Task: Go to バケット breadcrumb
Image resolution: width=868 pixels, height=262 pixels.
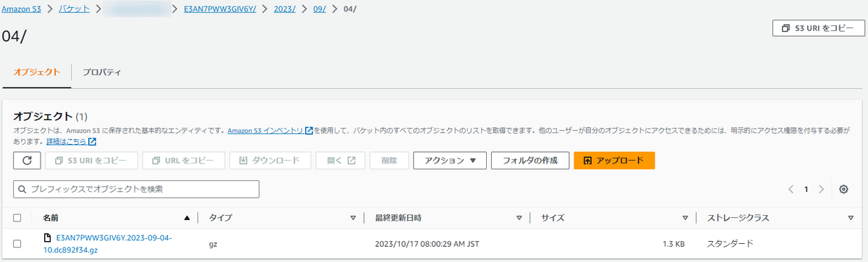Action: point(74,9)
